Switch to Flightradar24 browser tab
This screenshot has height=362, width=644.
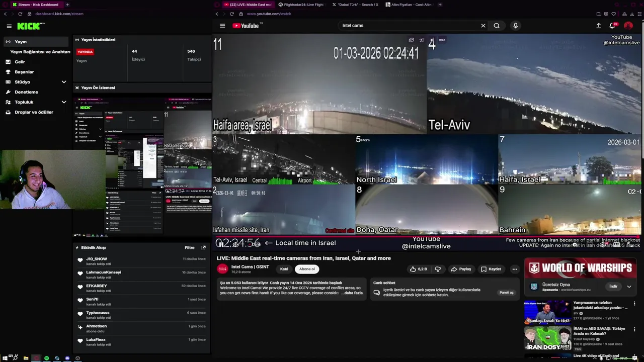301,5
